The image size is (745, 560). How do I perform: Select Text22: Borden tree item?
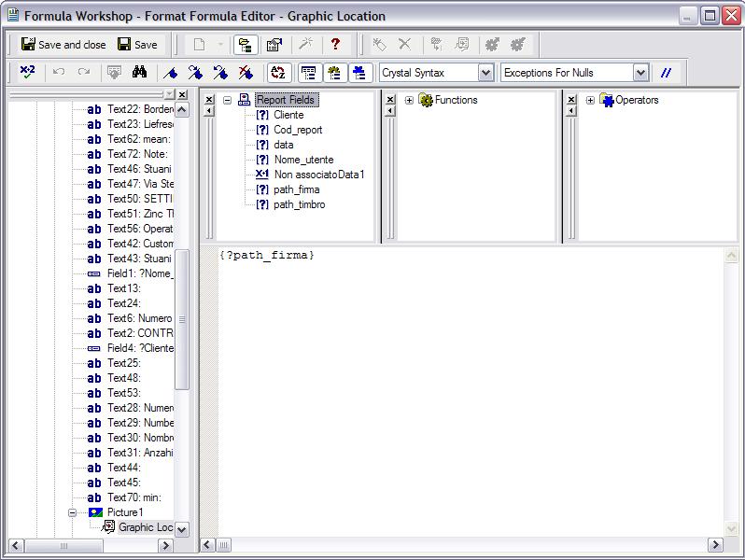140,109
